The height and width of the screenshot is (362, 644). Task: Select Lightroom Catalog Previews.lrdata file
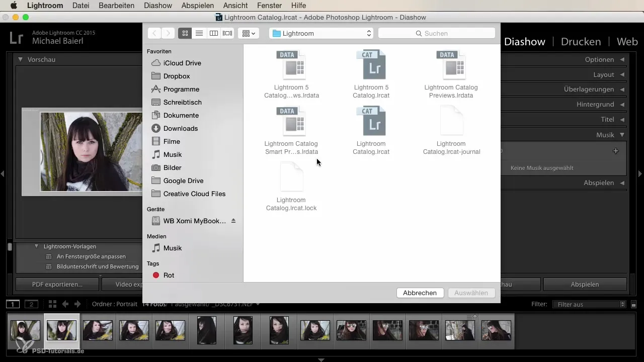(451, 74)
